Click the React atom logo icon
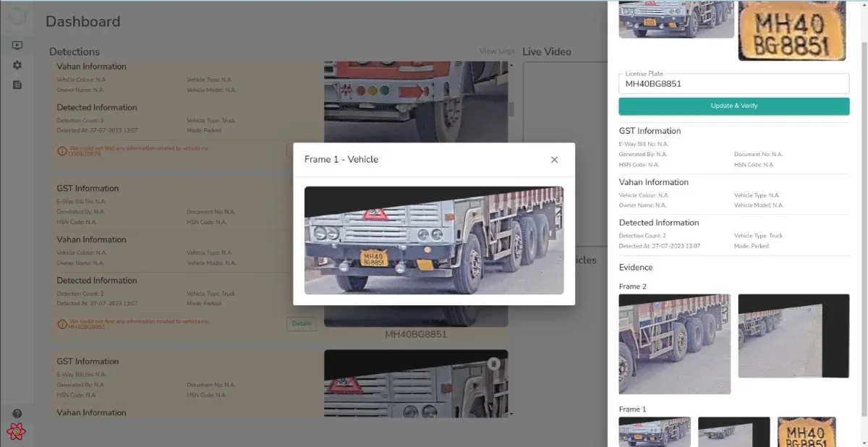The width and height of the screenshot is (868, 447). coord(17,432)
